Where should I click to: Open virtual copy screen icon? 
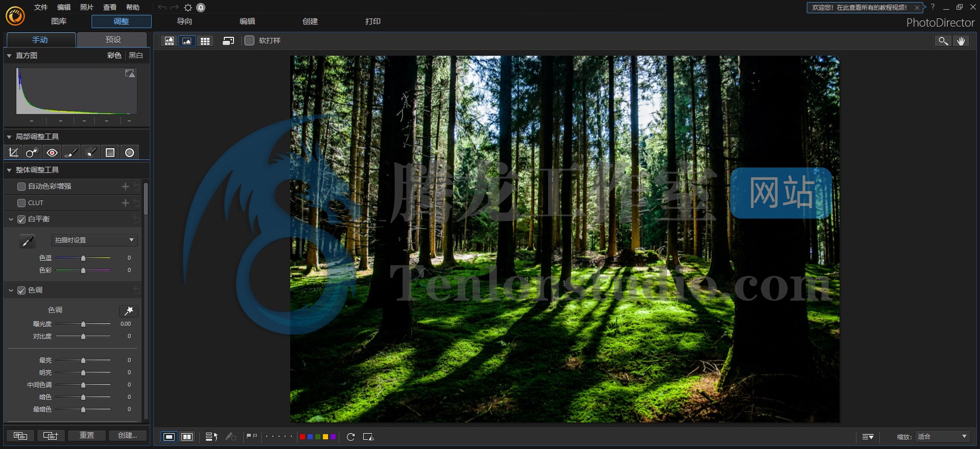pyautogui.click(x=368, y=437)
